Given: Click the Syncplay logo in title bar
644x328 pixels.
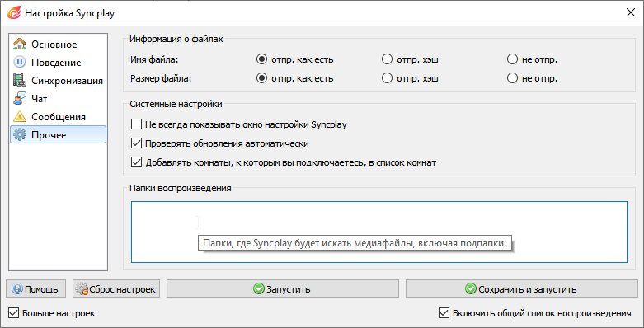Looking at the screenshot, I should click(x=13, y=13).
